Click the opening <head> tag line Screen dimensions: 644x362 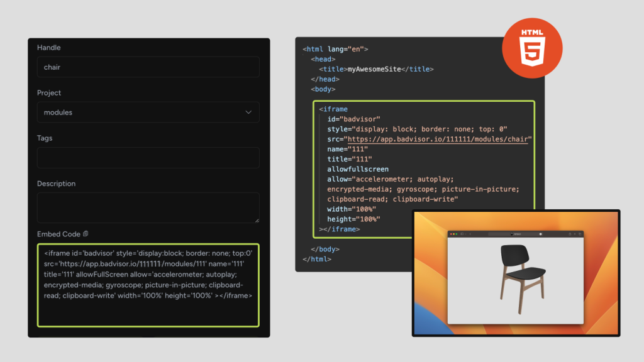[323, 59]
